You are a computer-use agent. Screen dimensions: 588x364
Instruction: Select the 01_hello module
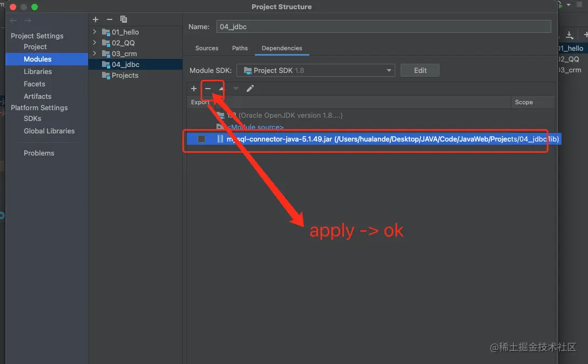(125, 32)
